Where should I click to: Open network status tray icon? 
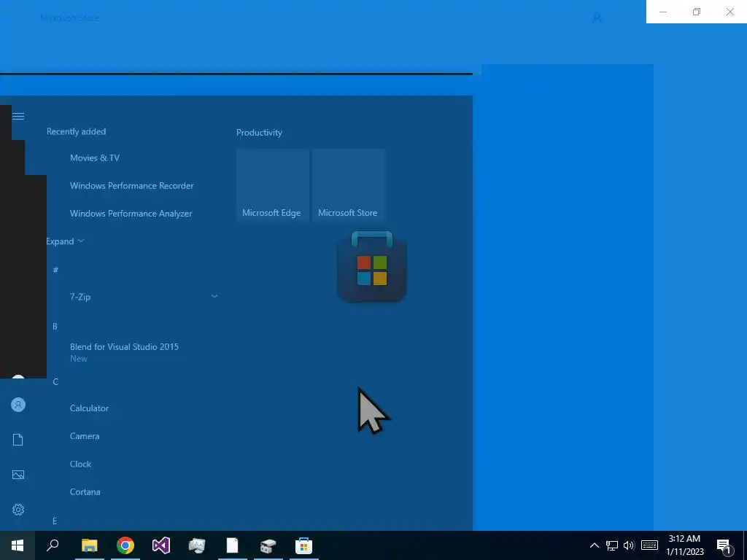(612, 545)
